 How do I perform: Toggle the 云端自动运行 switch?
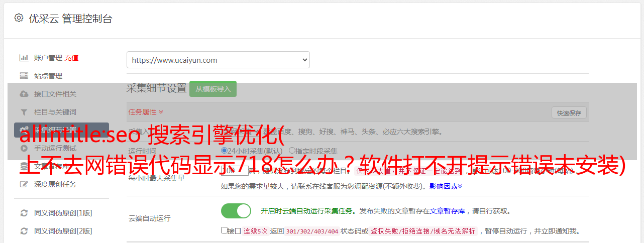click(x=236, y=211)
